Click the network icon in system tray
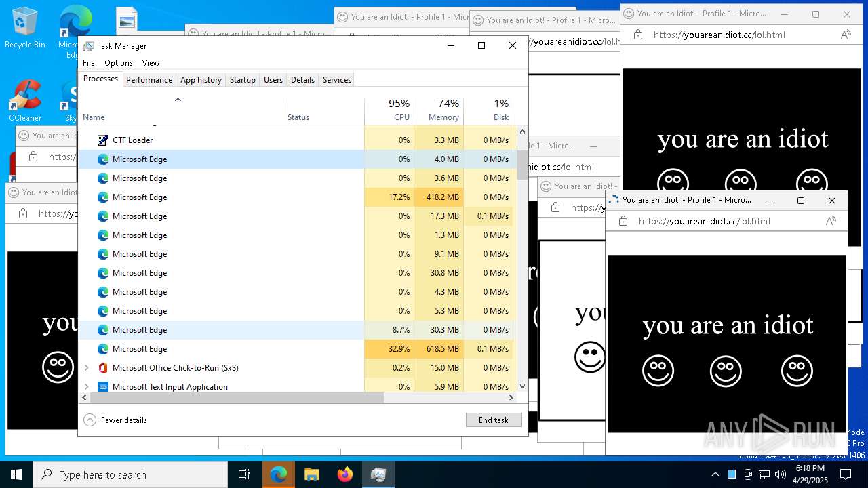Viewport: 868px width, 488px height. 764,474
